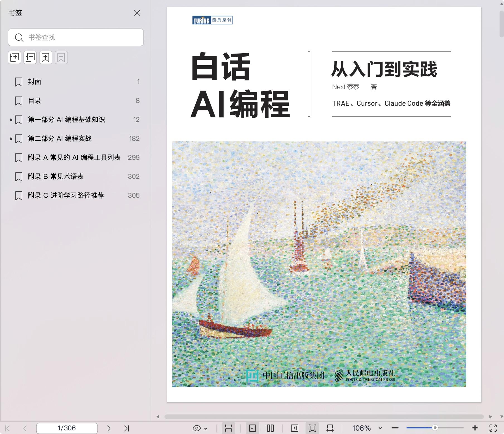The image size is (504, 434).
Task: Zoom out with minus button
Action: coord(395,428)
